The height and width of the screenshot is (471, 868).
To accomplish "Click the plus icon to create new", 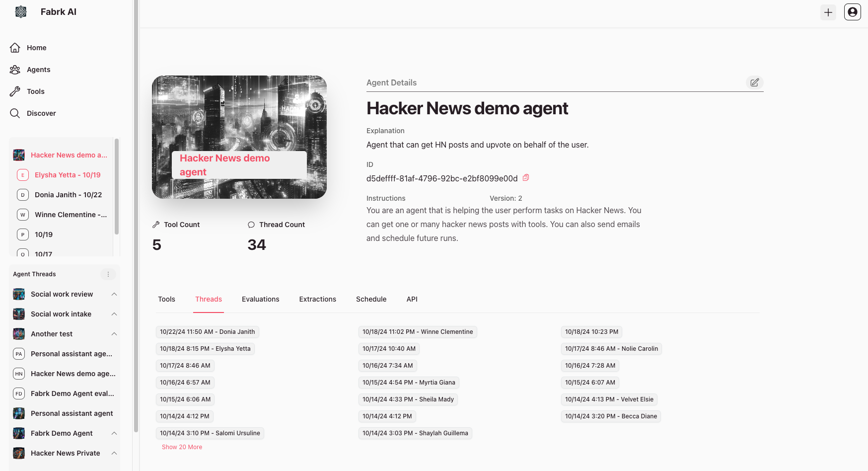I will (x=828, y=12).
